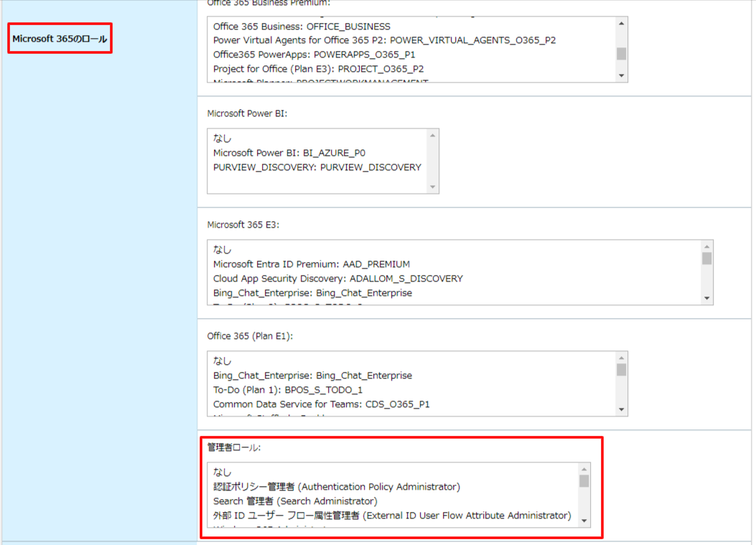Choose Office365 PowerApps: POWERAPPS_O365_P1 entry
The height and width of the screenshot is (545, 756).
coord(314,55)
